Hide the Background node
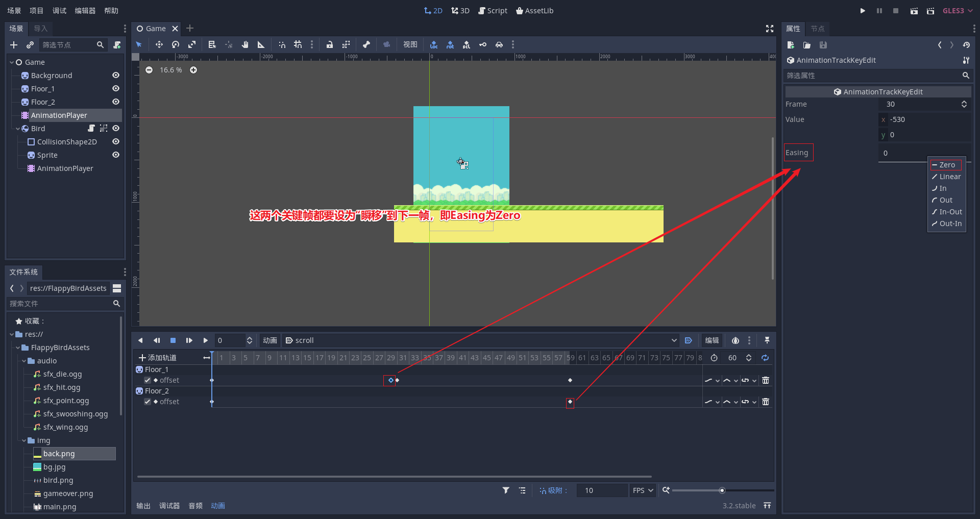The height and width of the screenshot is (519, 980). coord(116,75)
